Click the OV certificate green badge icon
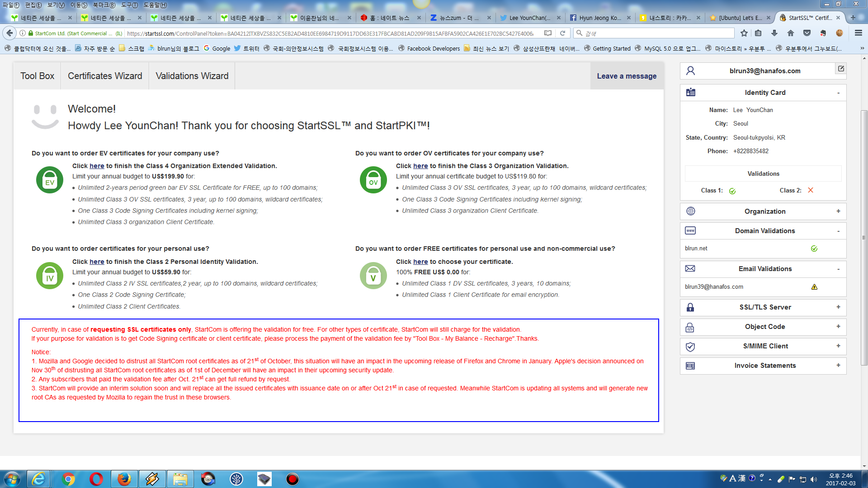The height and width of the screenshot is (488, 868). tap(373, 180)
